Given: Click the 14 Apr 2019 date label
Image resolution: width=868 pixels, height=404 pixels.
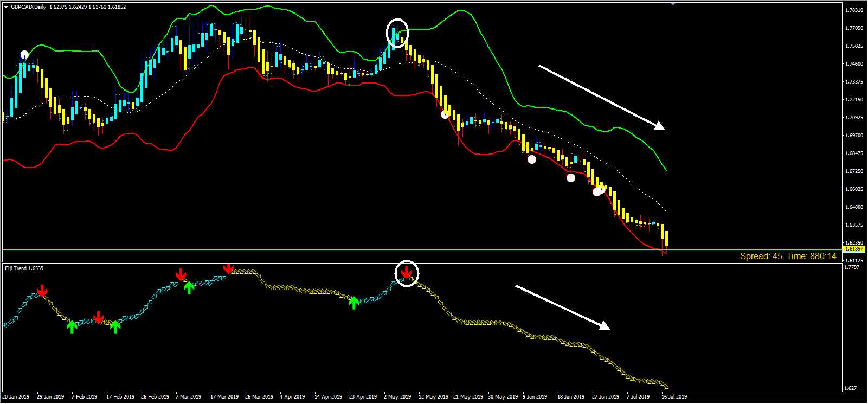Looking at the screenshot, I should [328, 397].
